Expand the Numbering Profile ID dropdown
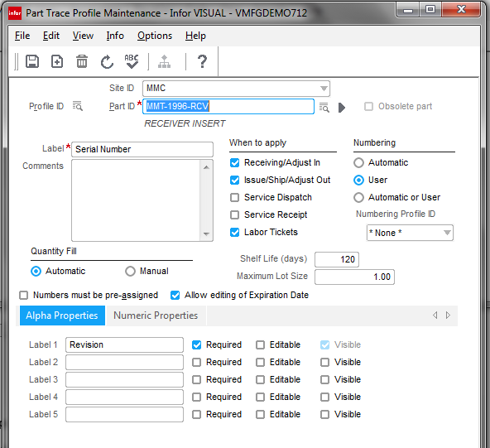Viewport: 490px width, 448px height. (x=447, y=233)
